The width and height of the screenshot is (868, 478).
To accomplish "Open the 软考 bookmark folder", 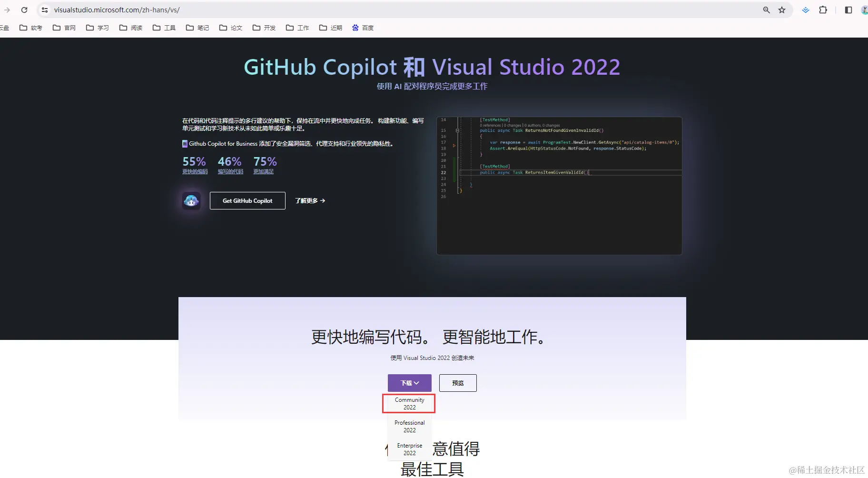I will coord(31,28).
